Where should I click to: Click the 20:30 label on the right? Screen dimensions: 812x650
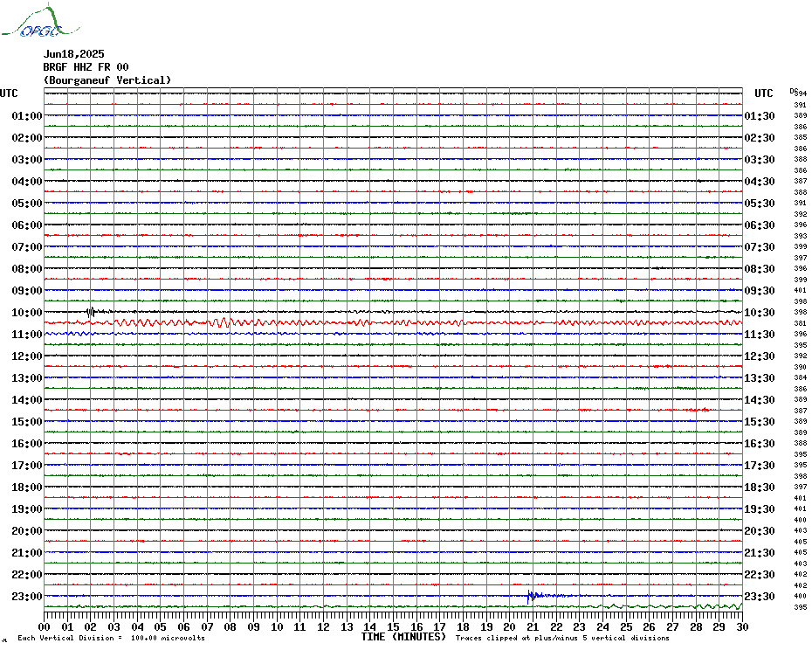pos(760,531)
